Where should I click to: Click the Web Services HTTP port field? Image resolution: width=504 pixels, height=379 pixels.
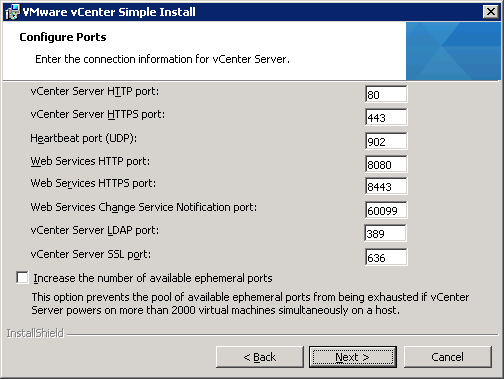coord(386,164)
